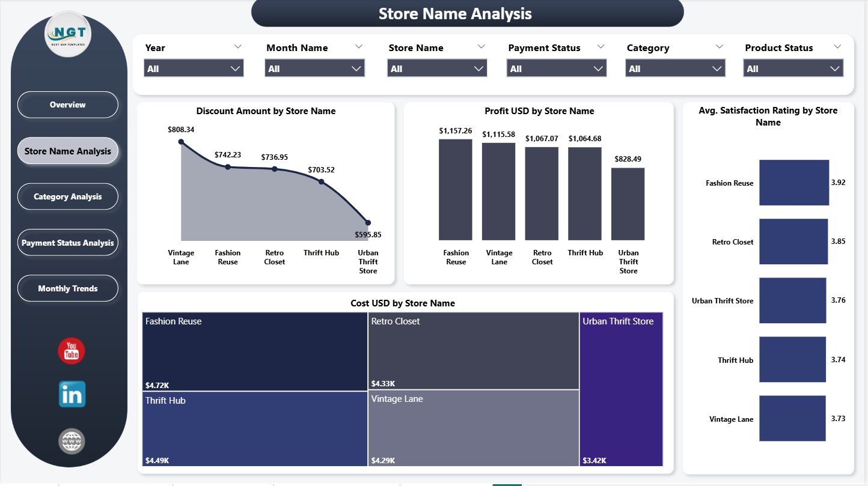
Task: Click the Store Name Analysis header banner
Action: 454,13
